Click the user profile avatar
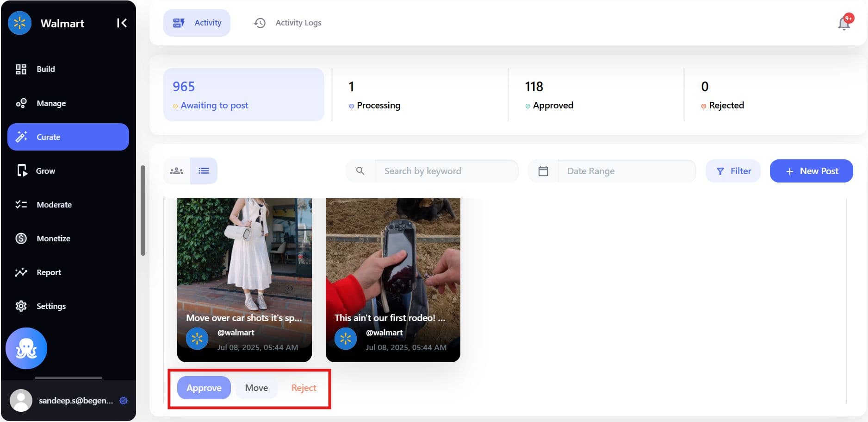868x422 pixels. pos(21,400)
